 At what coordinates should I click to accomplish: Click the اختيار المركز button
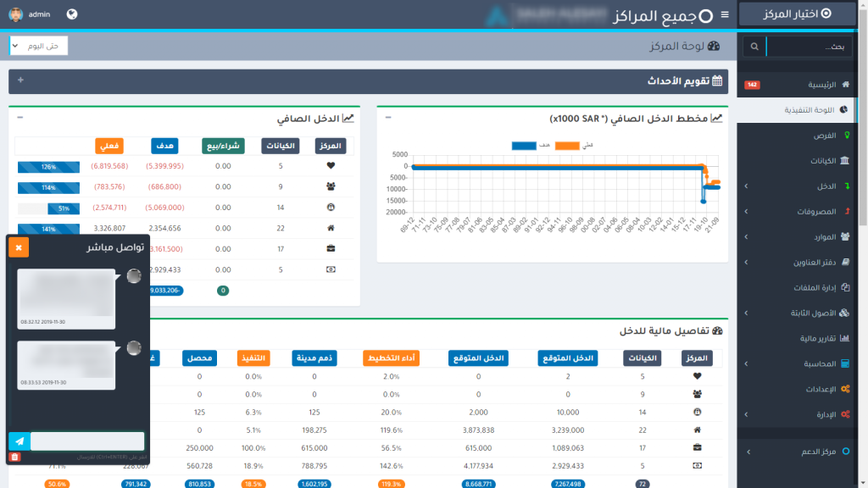(796, 14)
